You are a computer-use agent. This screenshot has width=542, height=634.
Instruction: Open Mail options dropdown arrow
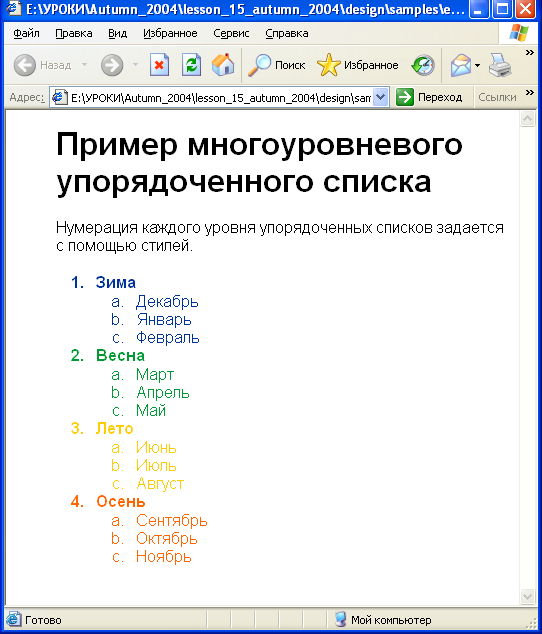[x=478, y=65]
